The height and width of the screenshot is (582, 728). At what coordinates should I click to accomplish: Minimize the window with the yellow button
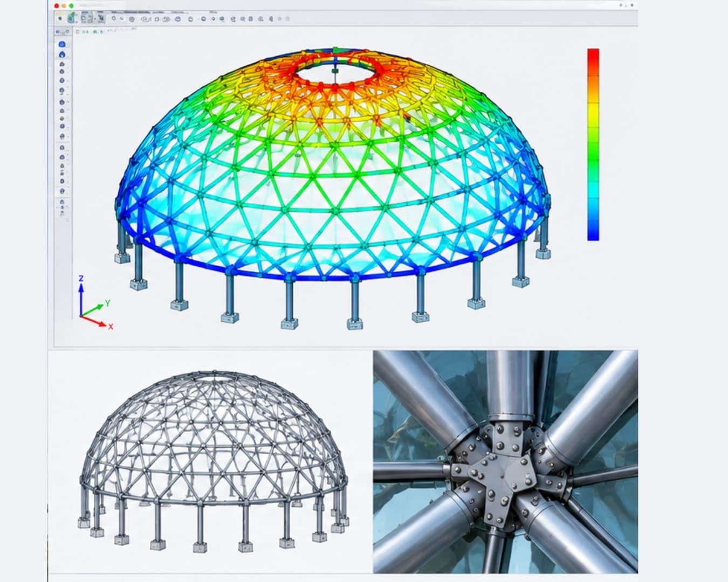(64, 5)
